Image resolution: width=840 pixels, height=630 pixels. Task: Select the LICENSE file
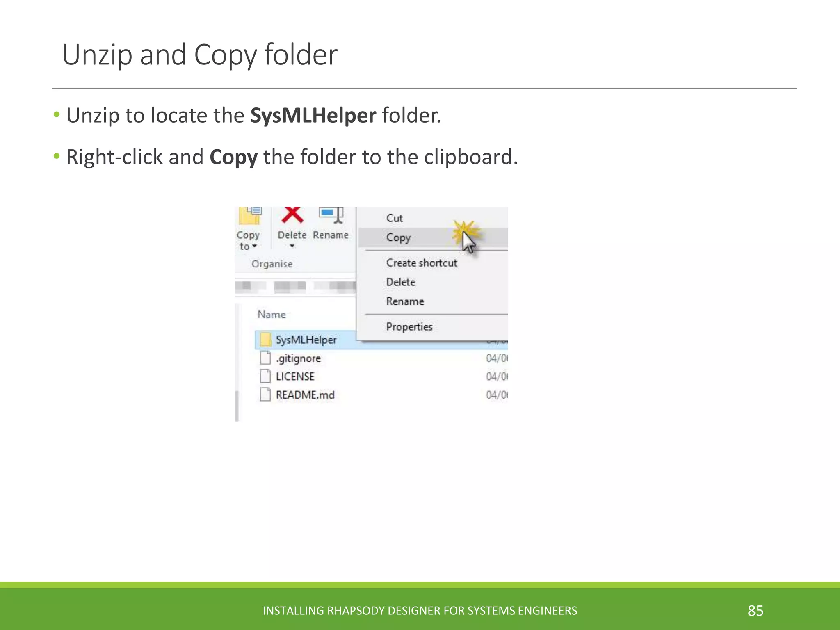[295, 377]
